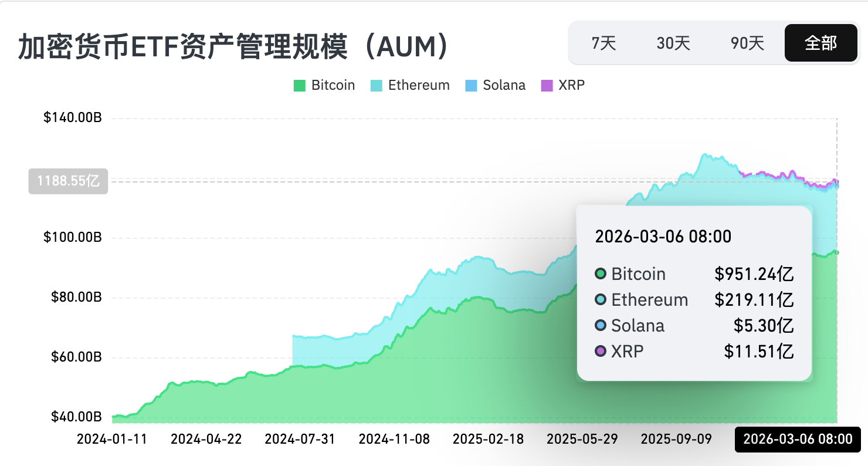Image resolution: width=868 pixels, height=466 pixels.
Task: Click the blue Solana legend swatch
Action: point(472,86)
